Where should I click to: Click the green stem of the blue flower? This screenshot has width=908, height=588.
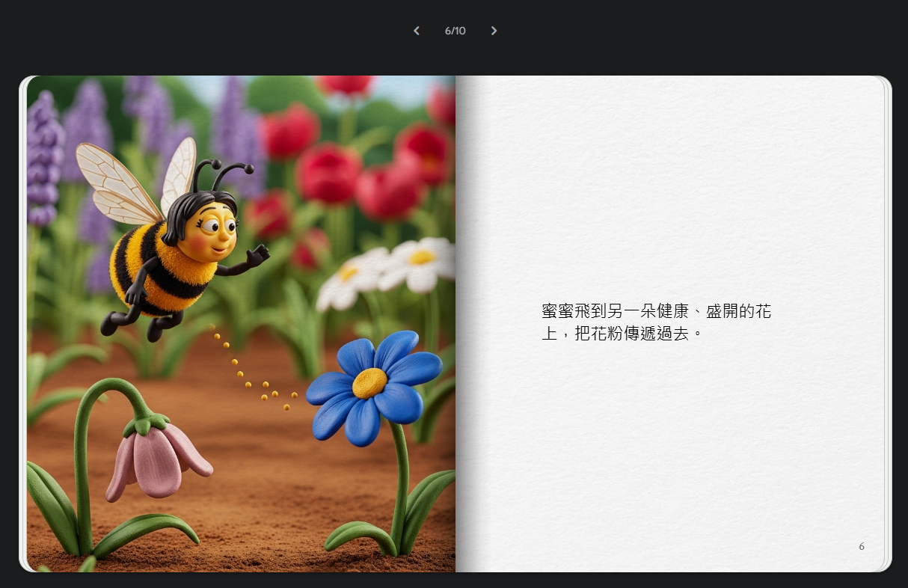point(402,479)
